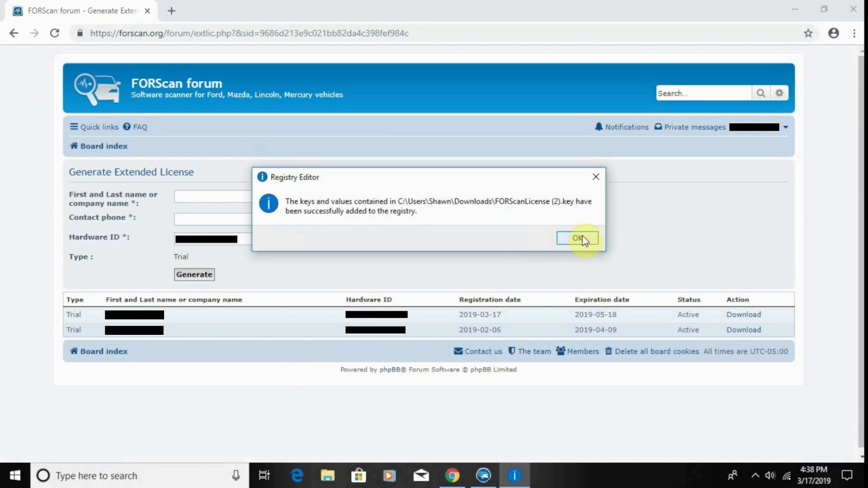The height and width of the screenshot is (488, 868).
Task: Open The team link
Action: pos(530,351)
